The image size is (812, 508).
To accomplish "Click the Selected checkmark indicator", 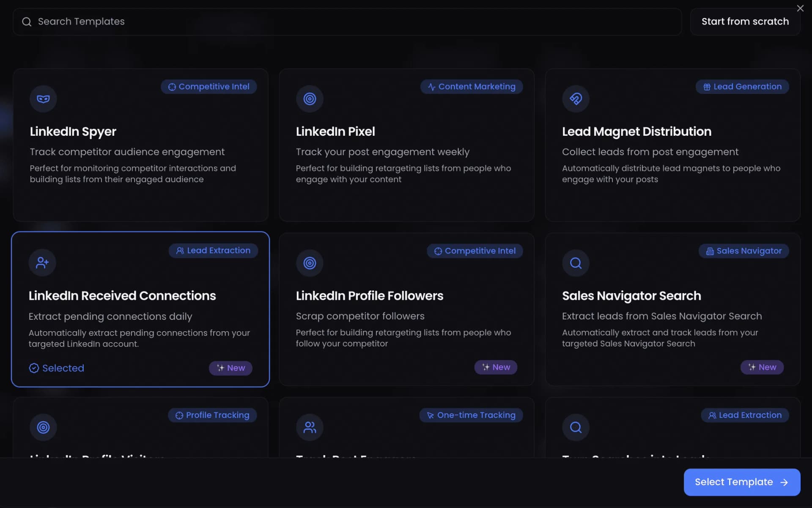I will coord(34,368).
